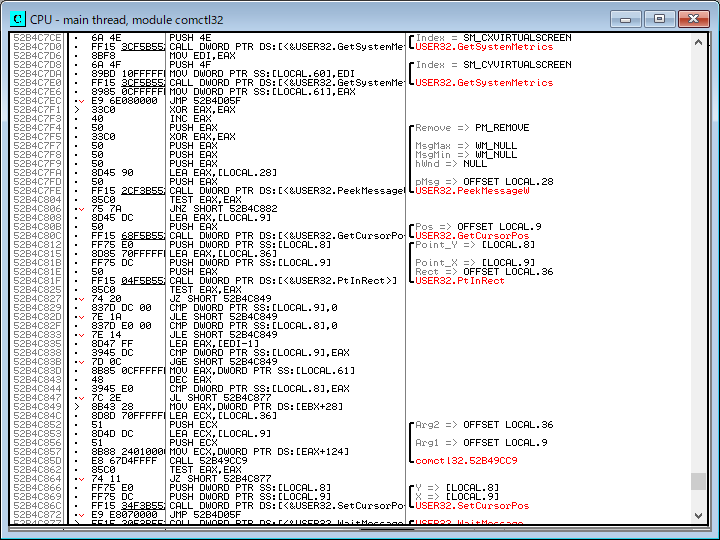Select instruction PUSH 4E
This screenshot has width=720, height=540.
click(190, 38)
